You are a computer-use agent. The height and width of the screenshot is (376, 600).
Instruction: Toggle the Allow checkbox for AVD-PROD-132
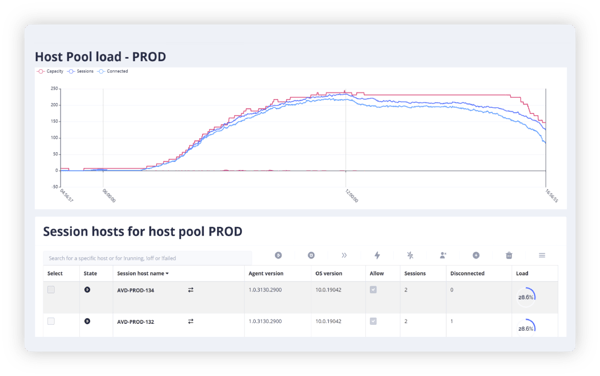click(373, 321)
